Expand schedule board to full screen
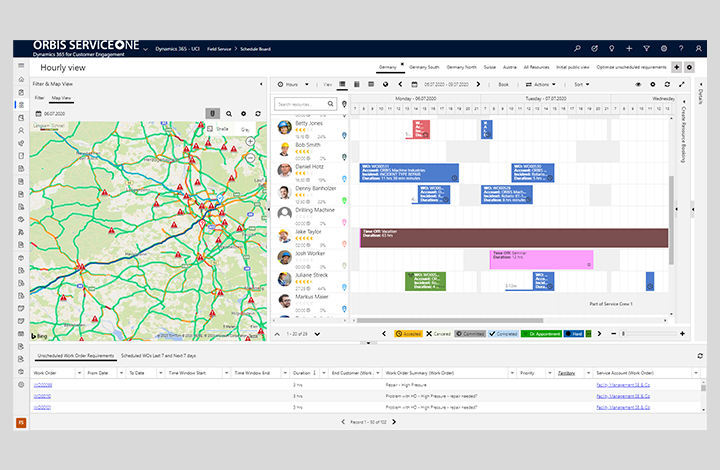 (682, 84)
